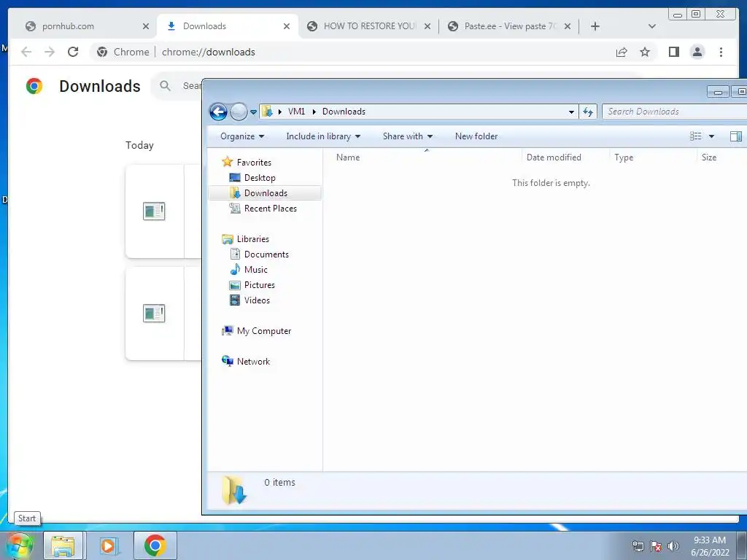Open Windows Explorer from the taskbar
Screen dimensions: 747x560
click(x=63, y=545)
